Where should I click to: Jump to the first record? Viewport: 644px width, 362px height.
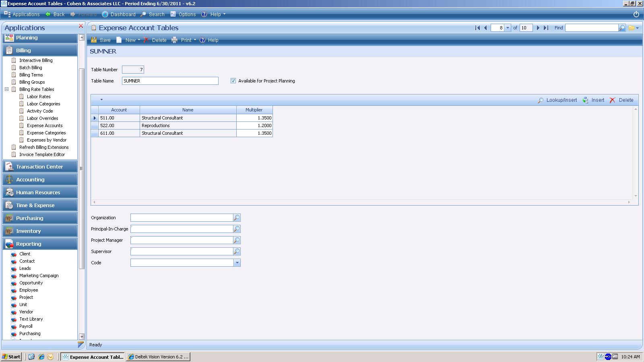[477, 28]
